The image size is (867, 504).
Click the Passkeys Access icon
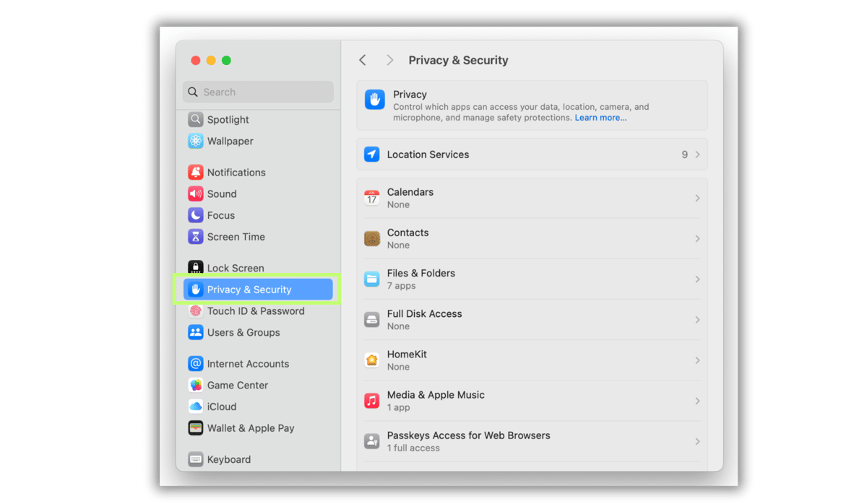tap(372, 441)
